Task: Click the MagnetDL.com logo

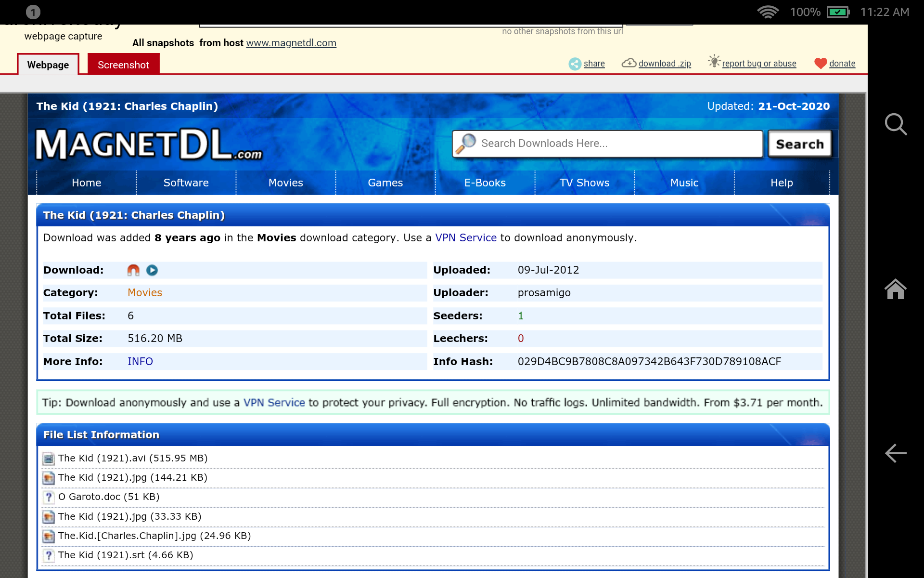Action: (x=149, y=144)
